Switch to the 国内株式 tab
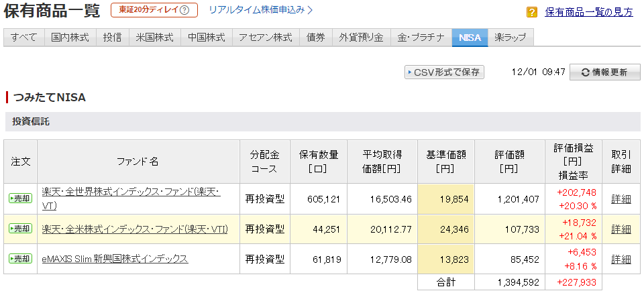 [70, 38]
